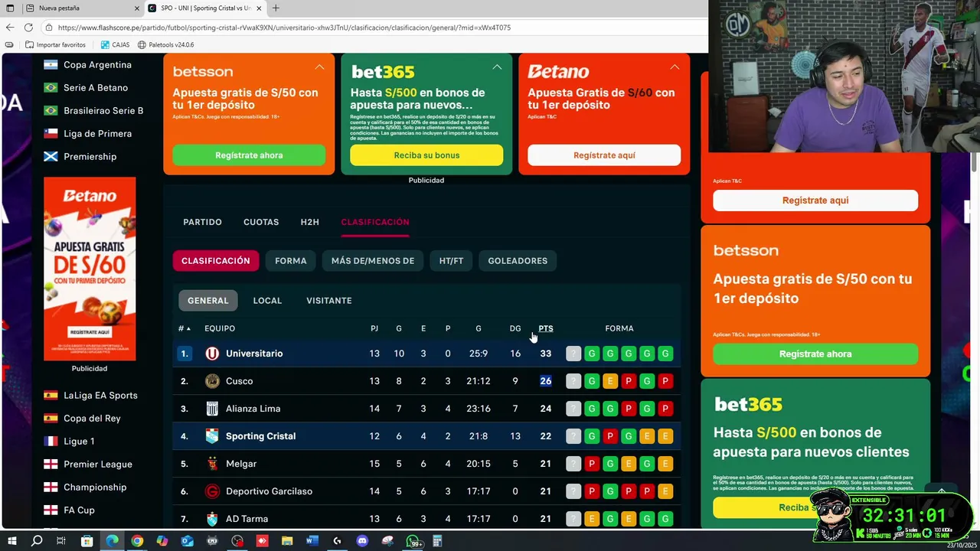Screen dimensions: 980x551
Task: Click the Deportivo Garcilaso crest icon
Action: (x=212, y=491)
